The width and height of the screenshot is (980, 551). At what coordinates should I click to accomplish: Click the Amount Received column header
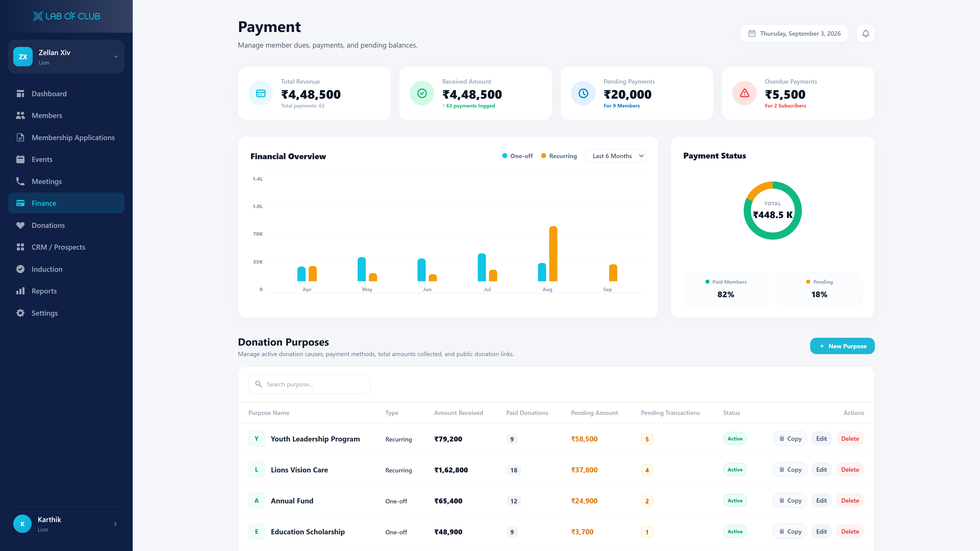point(458,413)
